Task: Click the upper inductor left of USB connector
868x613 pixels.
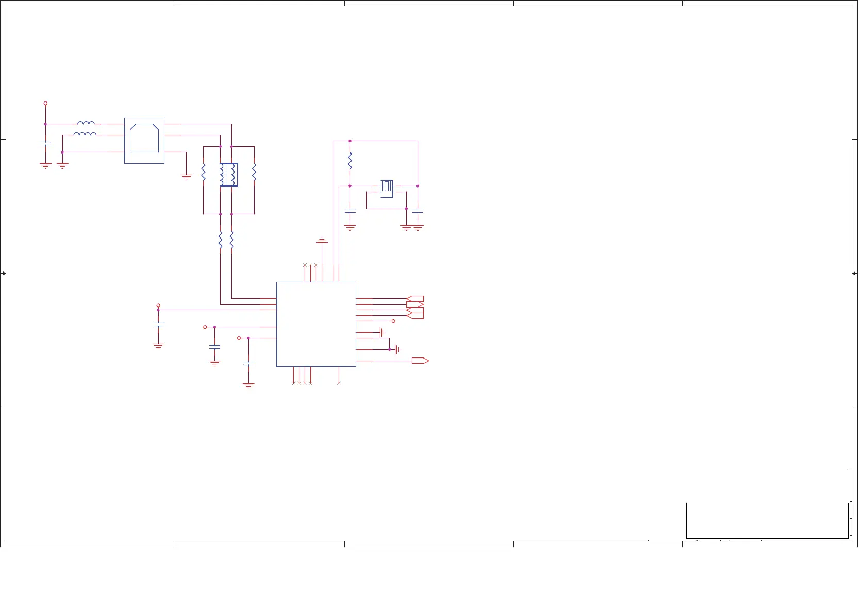Action: tap(86, 123)
